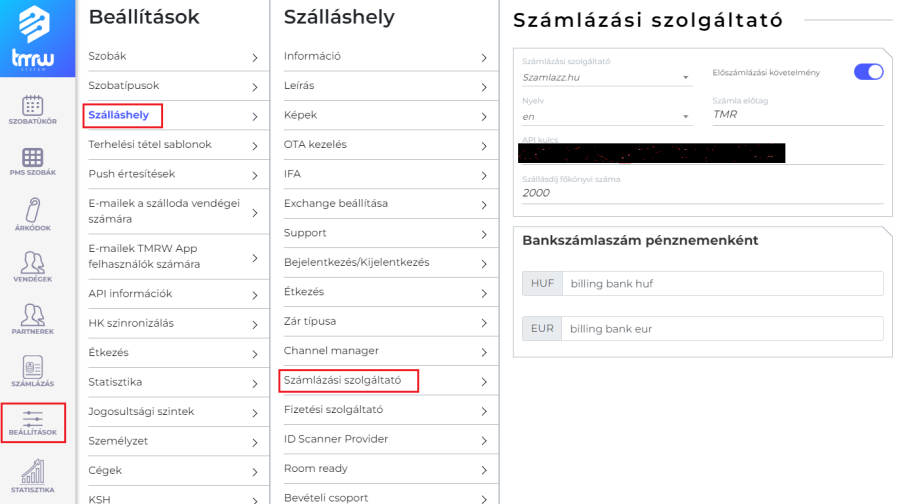This screenshot has width=900, height=504.
Task: Click the Számla előtag field
Action: point(797,115)
